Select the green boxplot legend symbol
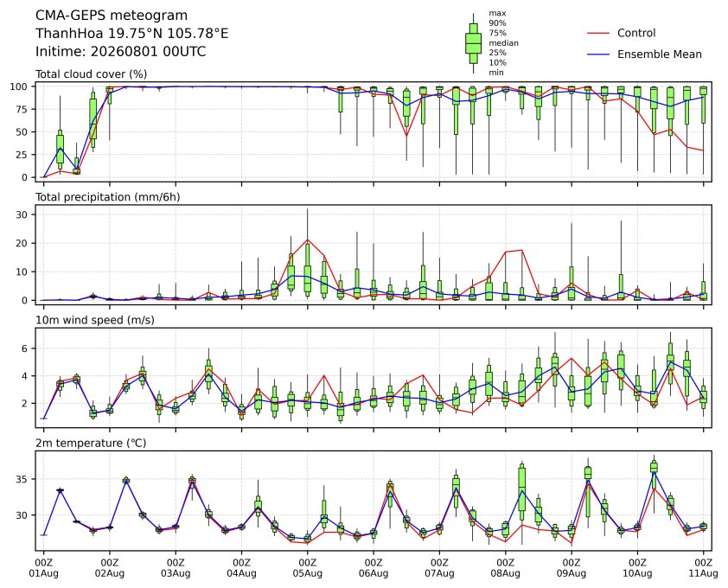728x588 pixels. point(473,43)
